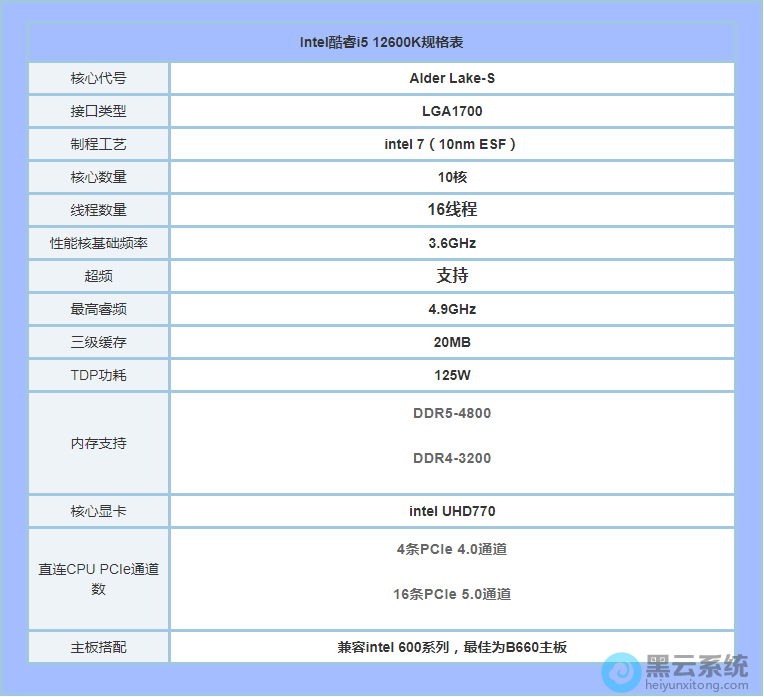Select the 3.6GHz base frequency value
Image resolution: width=764 pixels, height=697 pixels.
(452, 243)
